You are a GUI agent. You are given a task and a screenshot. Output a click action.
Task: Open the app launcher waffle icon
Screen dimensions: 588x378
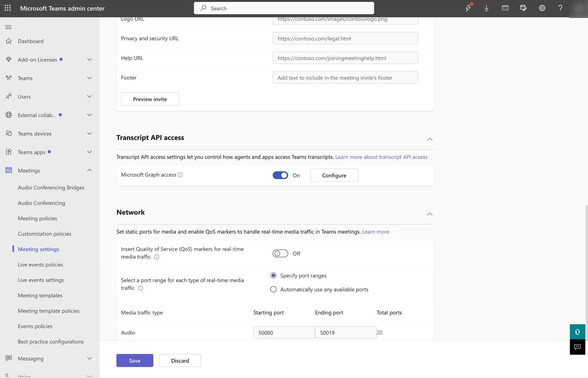[x=8, y=8]
